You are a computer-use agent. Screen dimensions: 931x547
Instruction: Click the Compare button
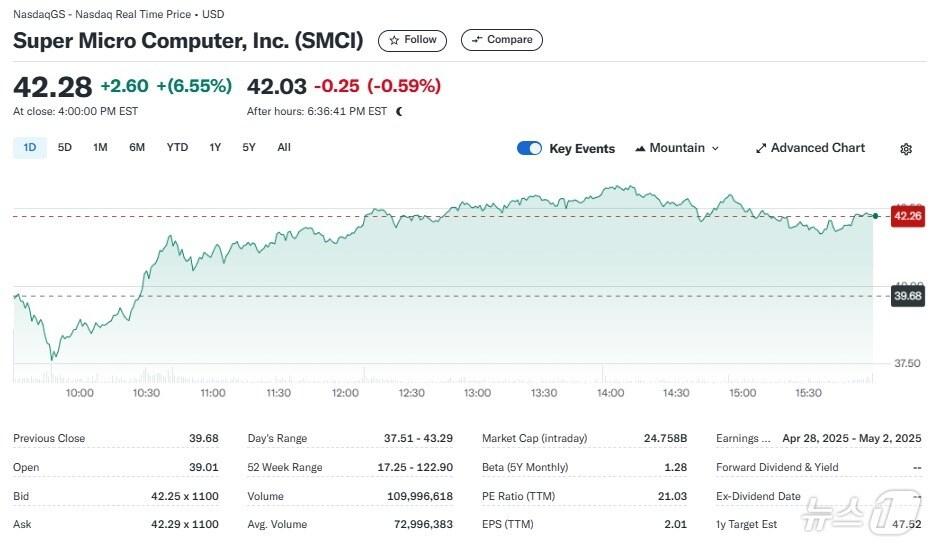502,40
